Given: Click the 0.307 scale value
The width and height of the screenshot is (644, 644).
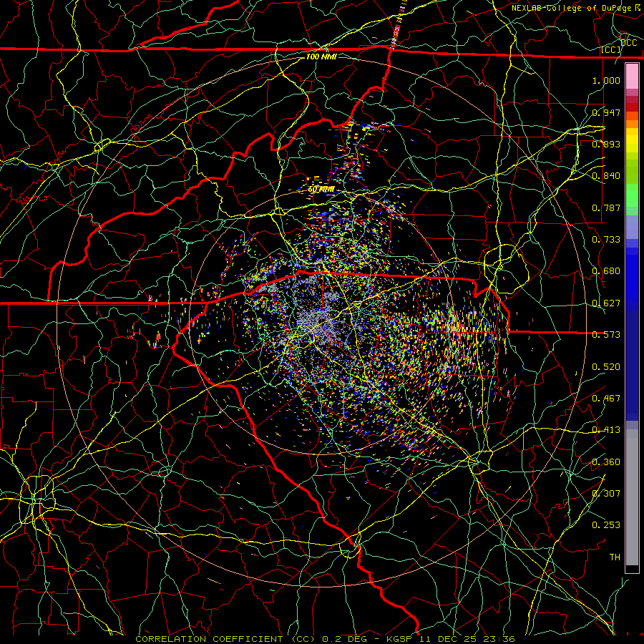Looking at the screenshot, I should click(606, 494).
